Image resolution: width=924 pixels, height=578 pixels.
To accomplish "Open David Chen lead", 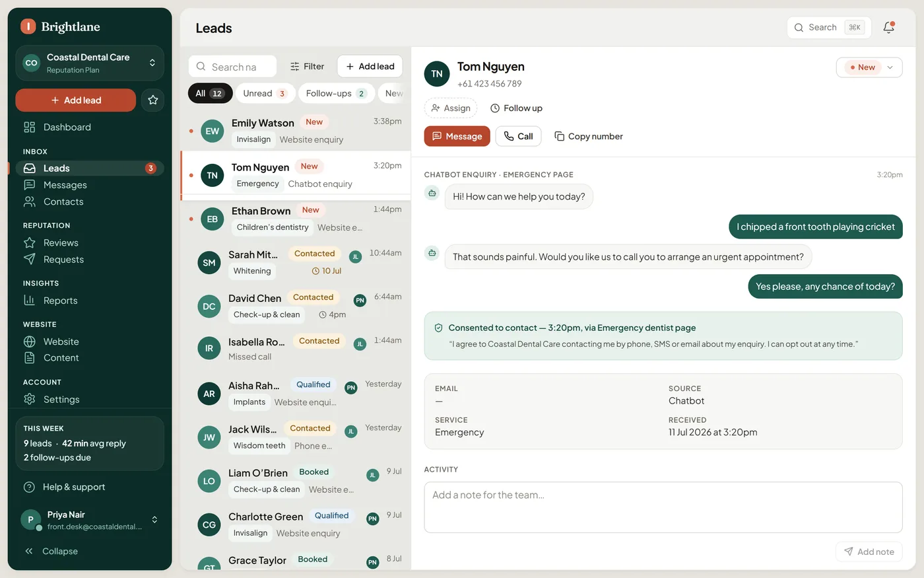I will [296, 306].
